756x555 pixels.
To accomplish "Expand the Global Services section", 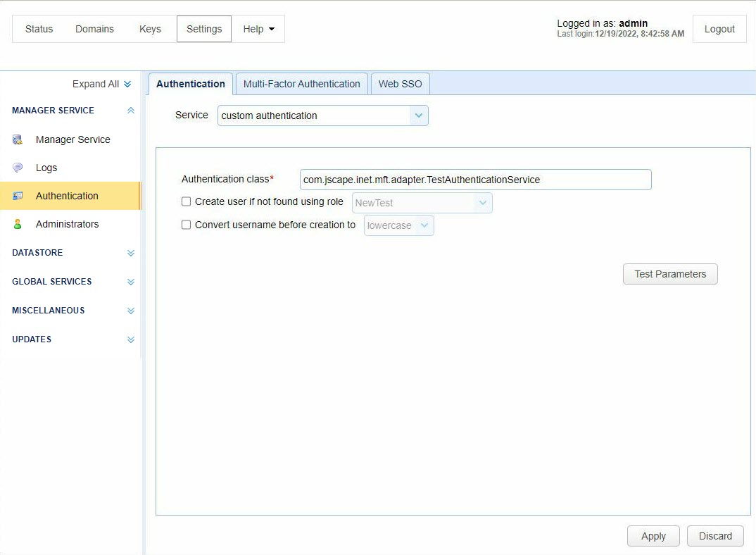I will coord(130,282).
